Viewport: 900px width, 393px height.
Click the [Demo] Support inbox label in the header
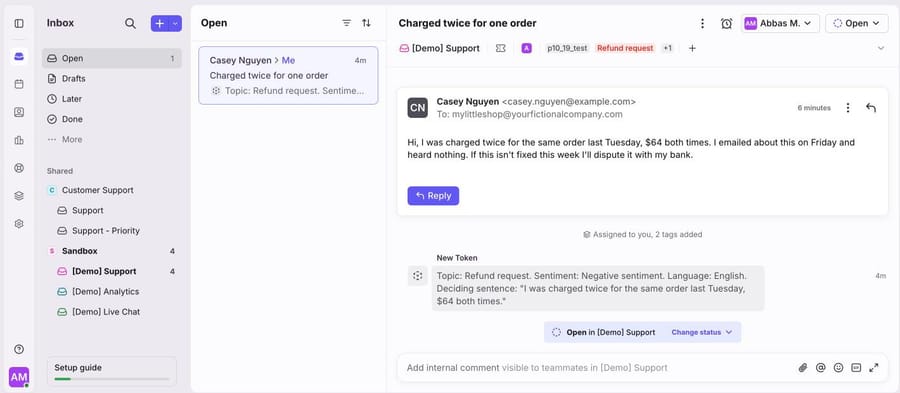(x=440, y=48)
